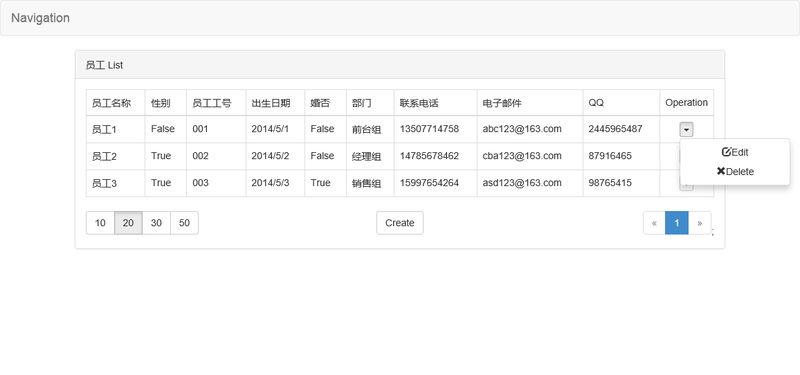Image resolution: width=800 pixels, height=375 pixels.
Task: Open the operation dropdown for 员工1
Action: click(x=686, y=130)
